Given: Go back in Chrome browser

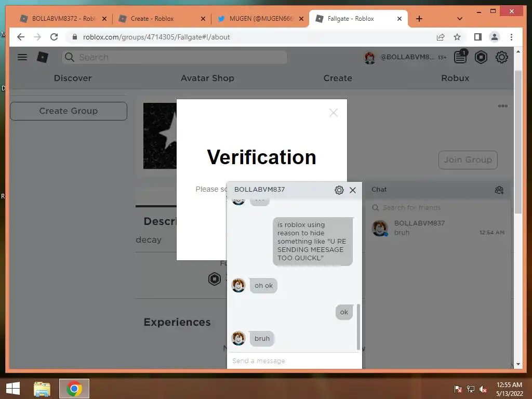Looking at the screenshot, I should click(21, 37).
